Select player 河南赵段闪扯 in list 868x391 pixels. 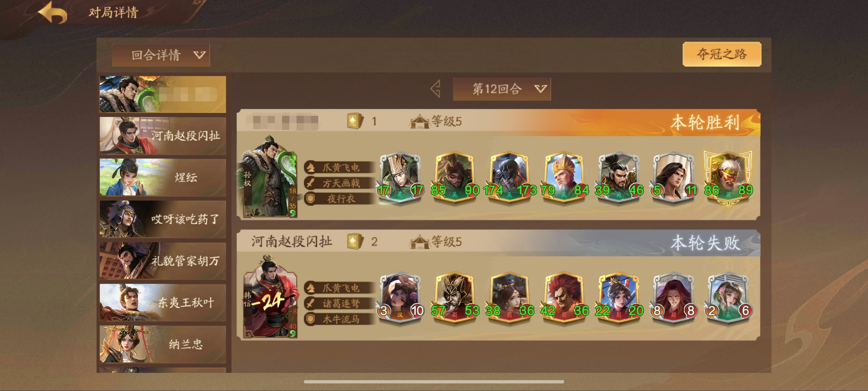(x=163, y=136)
